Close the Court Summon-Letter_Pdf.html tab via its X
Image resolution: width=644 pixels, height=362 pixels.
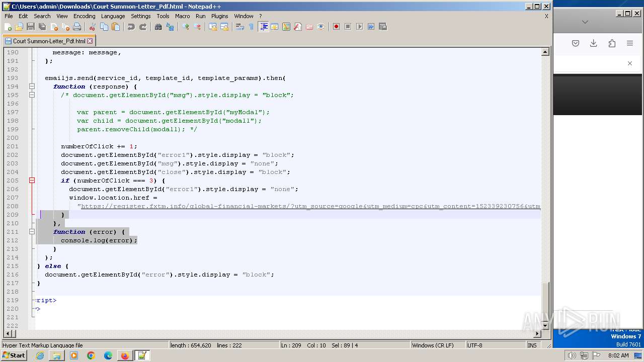(90, 41)
